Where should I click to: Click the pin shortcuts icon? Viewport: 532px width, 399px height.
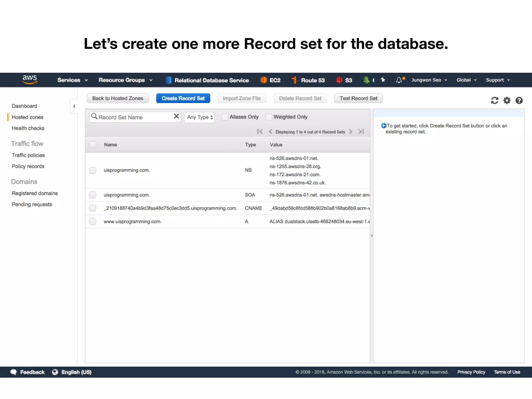383,80
